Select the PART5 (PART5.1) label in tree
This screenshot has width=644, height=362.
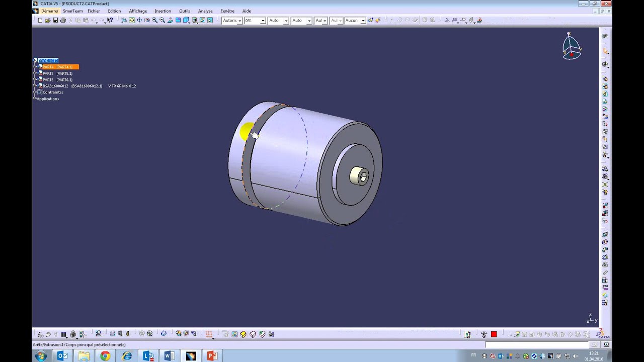coord(57,73)
